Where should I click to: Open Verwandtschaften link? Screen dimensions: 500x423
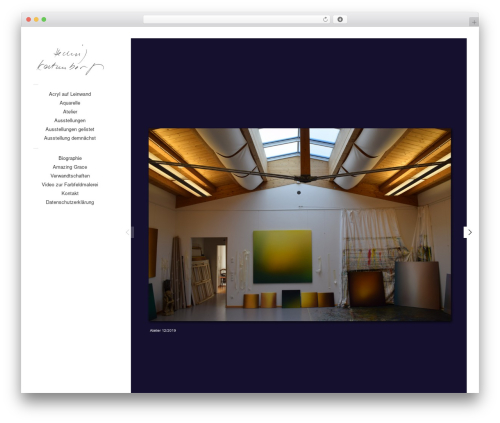tap(70, 176)
